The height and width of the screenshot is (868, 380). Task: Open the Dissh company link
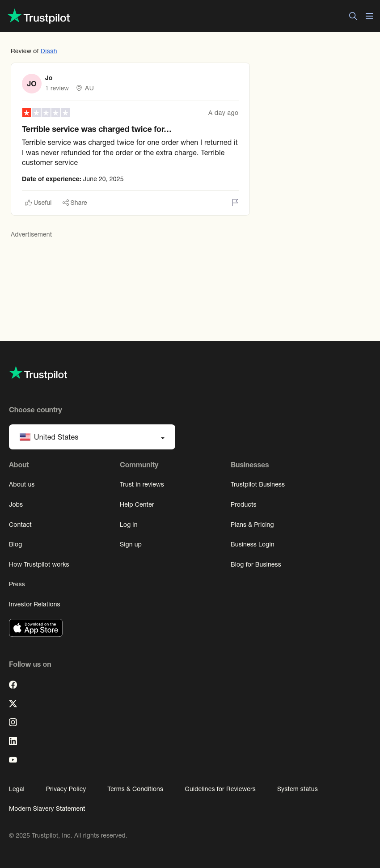pos(49,51)
